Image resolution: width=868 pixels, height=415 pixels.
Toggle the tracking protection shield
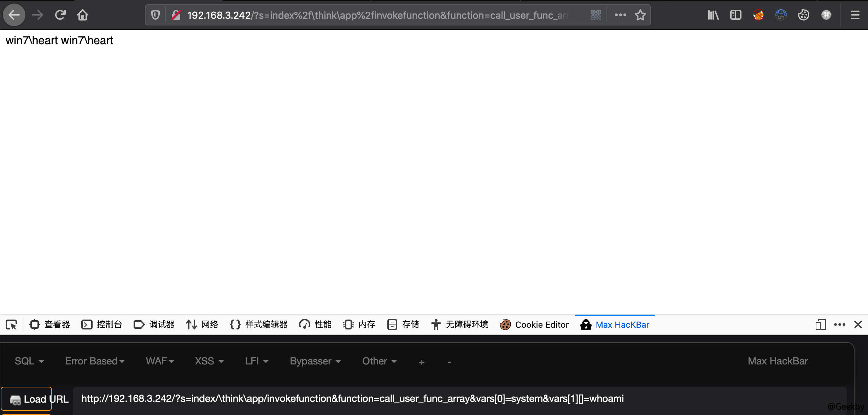pos(155,15)
